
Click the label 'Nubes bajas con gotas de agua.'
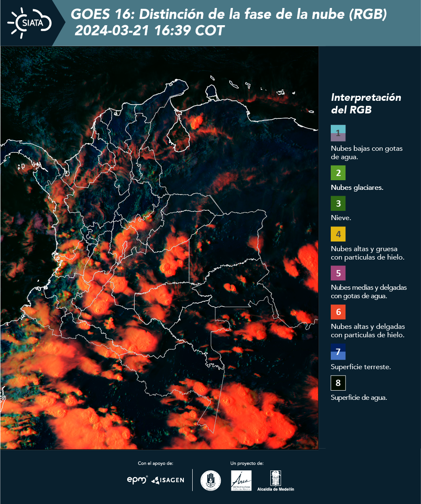pyautogui.click(x=367, y=153)
